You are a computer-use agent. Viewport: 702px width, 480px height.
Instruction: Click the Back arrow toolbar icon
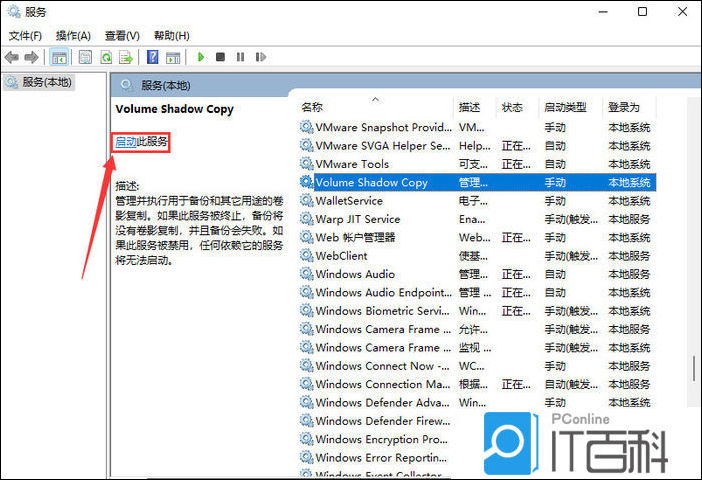point(11,57)
